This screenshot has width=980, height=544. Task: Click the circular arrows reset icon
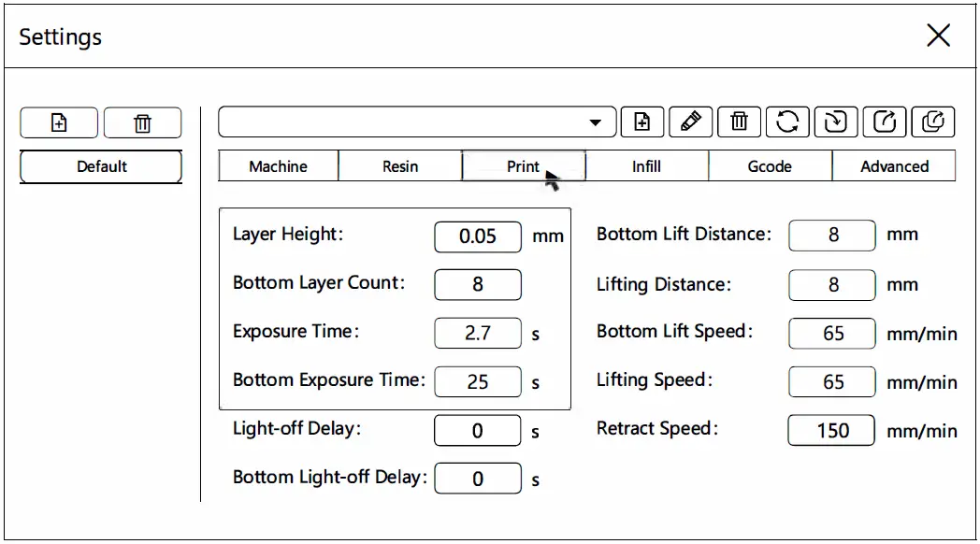point(788,122)
